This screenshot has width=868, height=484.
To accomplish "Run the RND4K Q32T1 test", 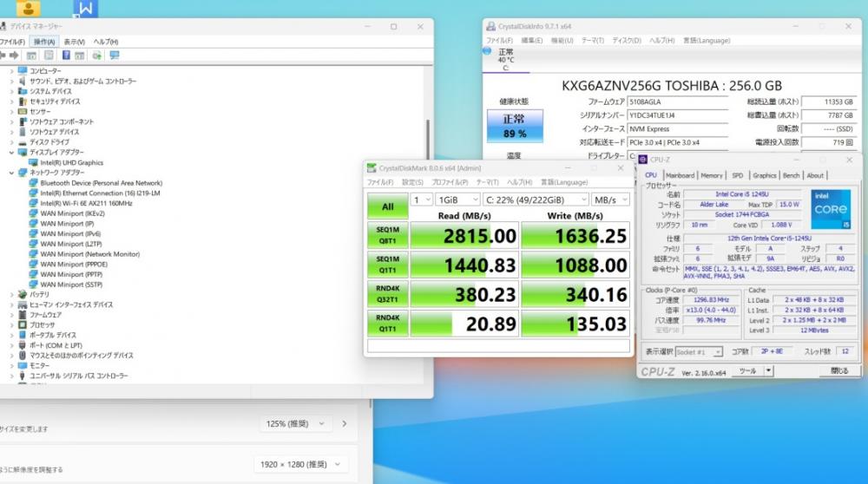I will click(x=387, y=294).
